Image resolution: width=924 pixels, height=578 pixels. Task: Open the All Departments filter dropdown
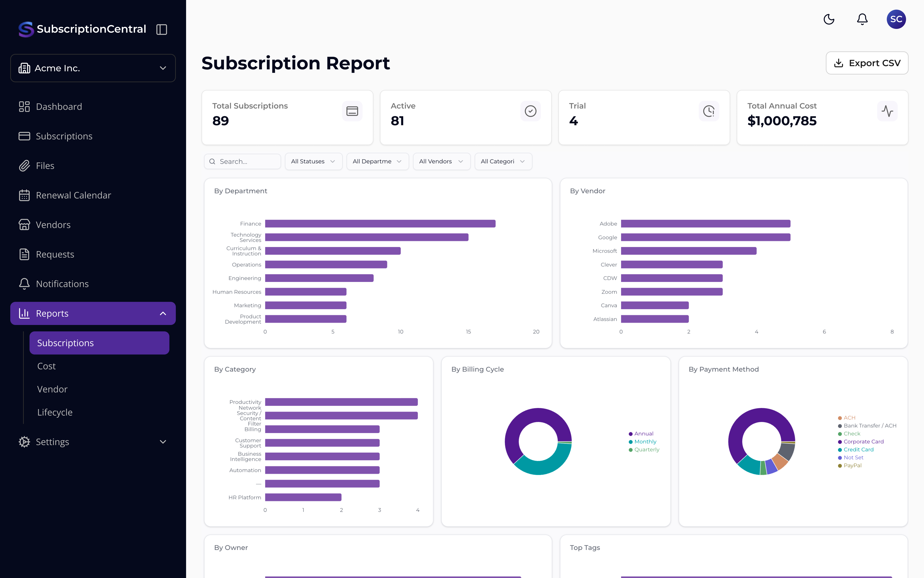coord(377,162)
